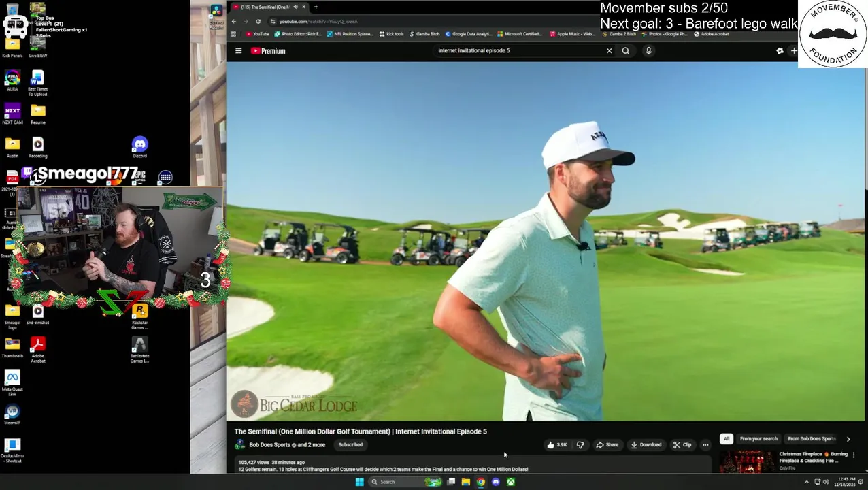Run the YouTube search with magnifier button
The image size is (868, 490).
coord(626,50)
